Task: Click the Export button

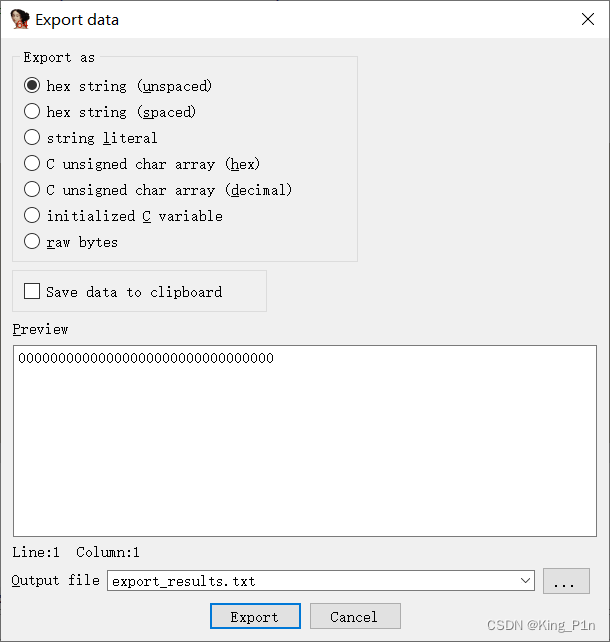Action: [255, 616]
